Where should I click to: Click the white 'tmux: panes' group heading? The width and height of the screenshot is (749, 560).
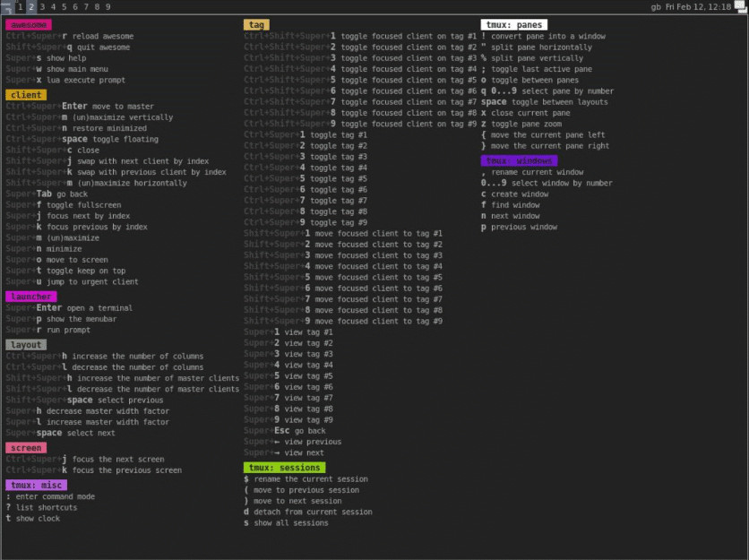coord(514,25)
